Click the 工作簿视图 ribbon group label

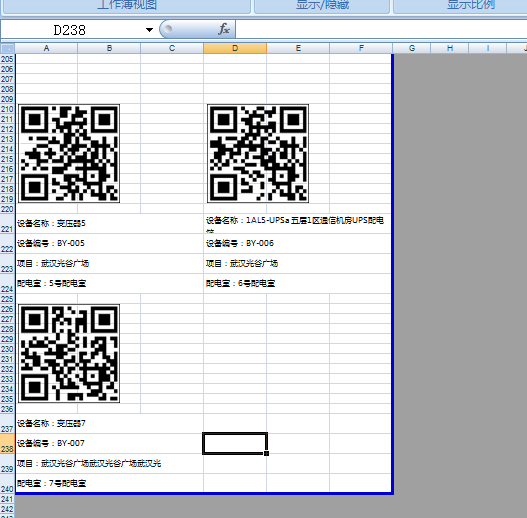pos(127,4)
